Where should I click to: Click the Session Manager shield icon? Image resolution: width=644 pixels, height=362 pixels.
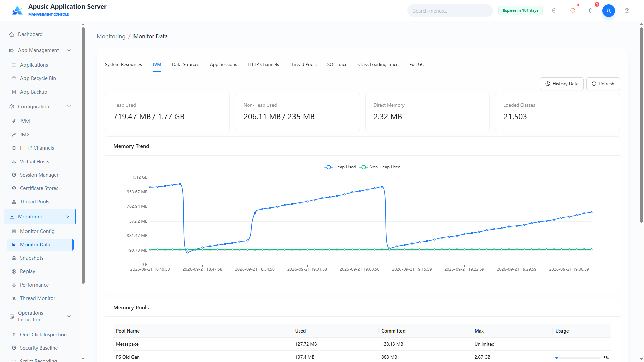click(x=14, y=175)
